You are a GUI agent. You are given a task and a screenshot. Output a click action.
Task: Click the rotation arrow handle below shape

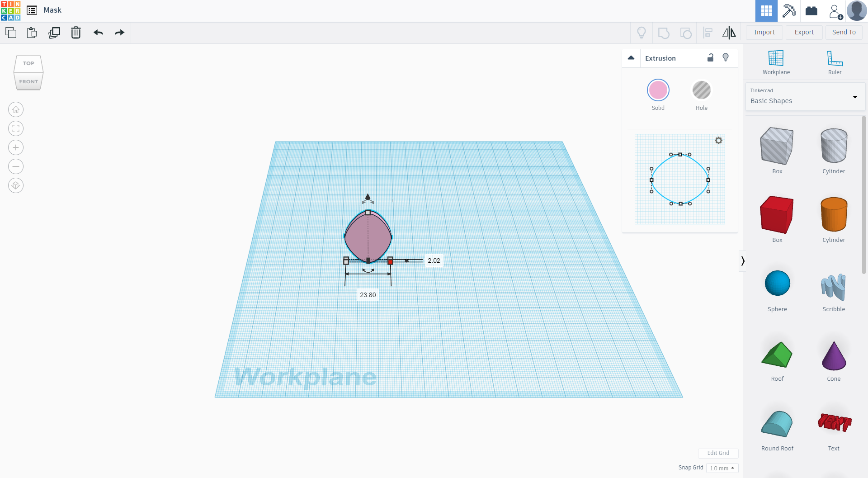pyautogui.click(x=368, y=270)
